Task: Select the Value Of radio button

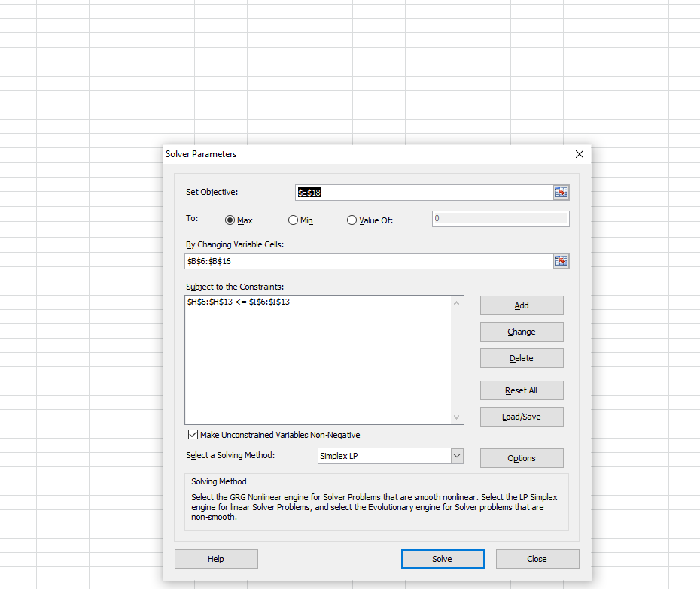Action: pyautogui.click(x=352, y=220)
